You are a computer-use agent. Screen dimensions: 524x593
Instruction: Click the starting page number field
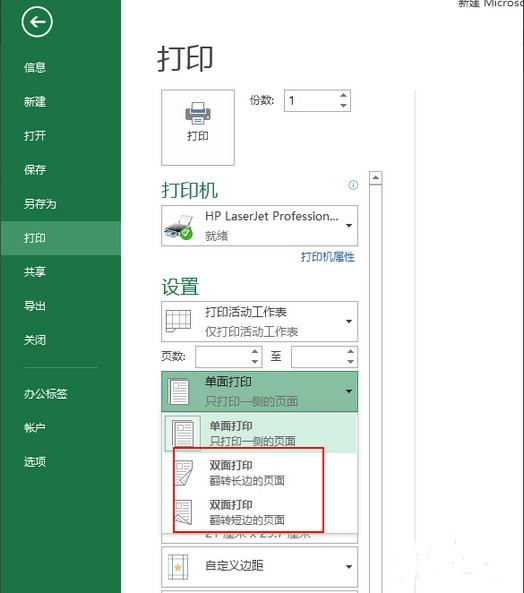click(x=223, y=357)
